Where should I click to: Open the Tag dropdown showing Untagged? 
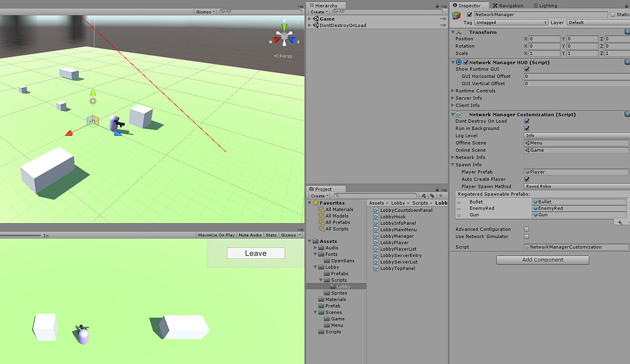pyautogui.click(x=511, y=22)
